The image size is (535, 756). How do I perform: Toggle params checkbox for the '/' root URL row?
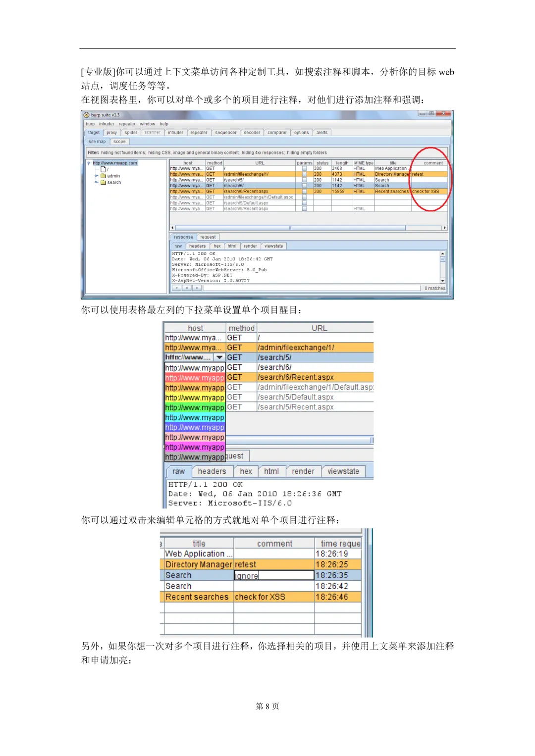tap(304, 168)
